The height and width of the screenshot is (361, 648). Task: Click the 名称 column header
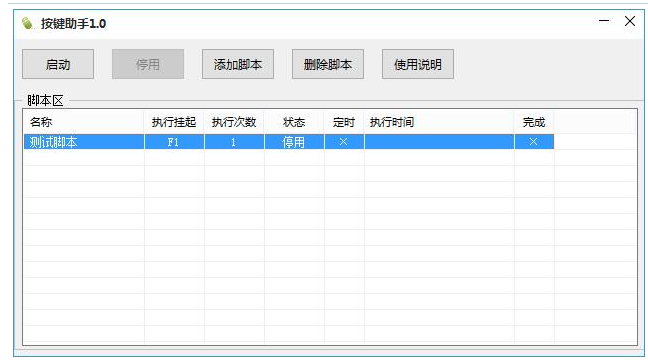point(84,122)
